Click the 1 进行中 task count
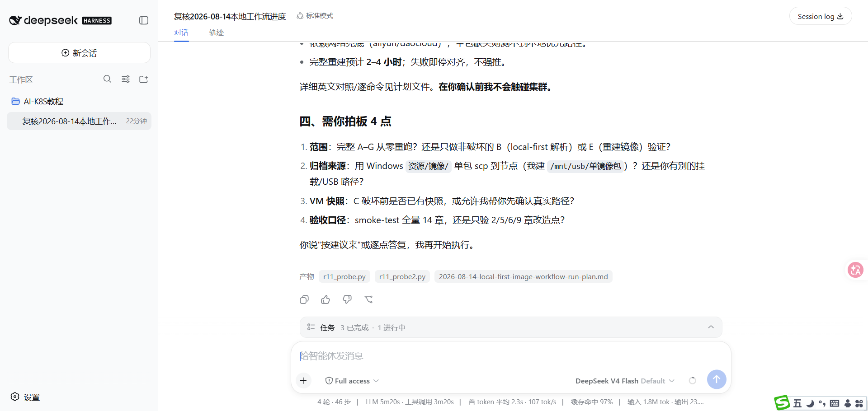This screenshot has height=411, width=868. (x=392, y=327)
